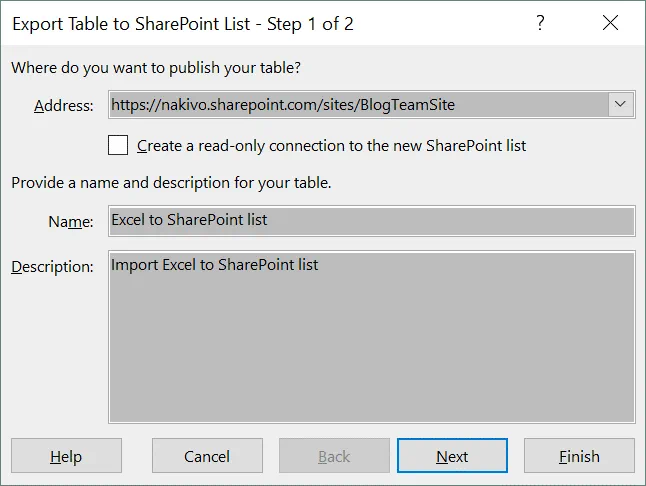Click the "Where do you want to publish" prompt text
The image size is (646, 486).
point(155,69)
